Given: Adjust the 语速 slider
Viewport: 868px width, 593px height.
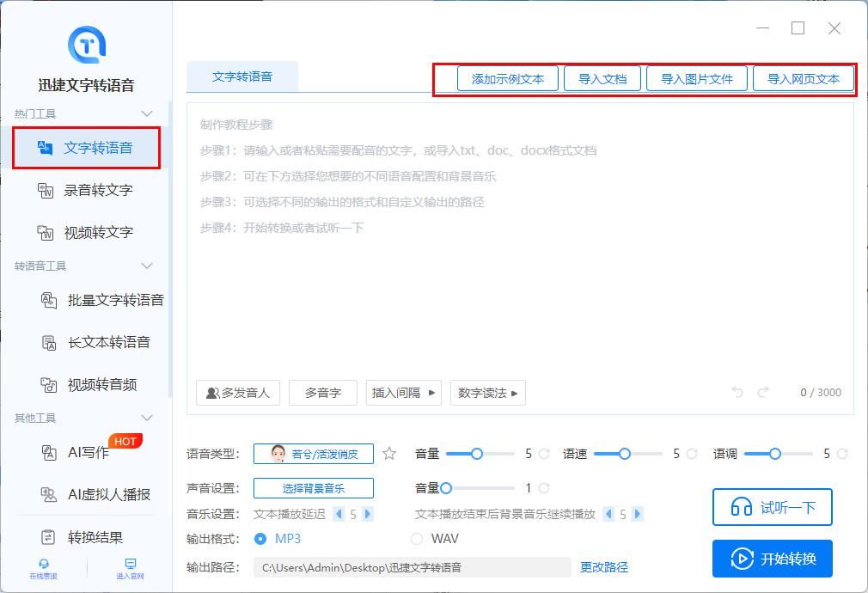Looking at the screenshot, I should 627,454.
